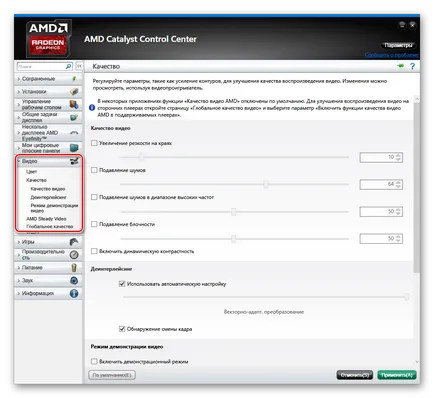
Task: Click the По умолчанию button
Action: (x=112, y=375)
